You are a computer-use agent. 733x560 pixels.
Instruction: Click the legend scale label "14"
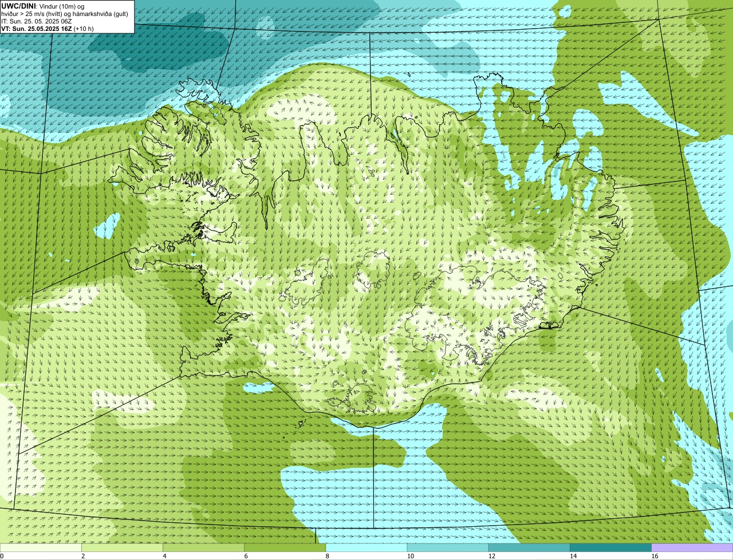(x=573, y=556)
